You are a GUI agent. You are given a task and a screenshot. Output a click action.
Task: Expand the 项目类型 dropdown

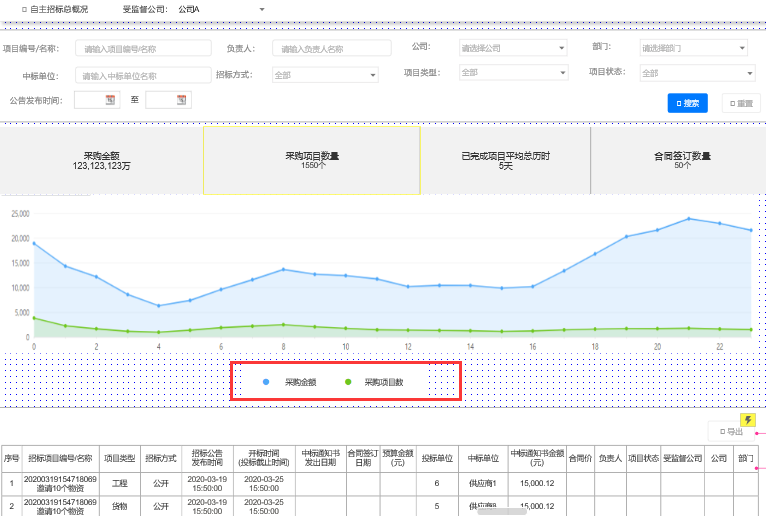(513, 72)
